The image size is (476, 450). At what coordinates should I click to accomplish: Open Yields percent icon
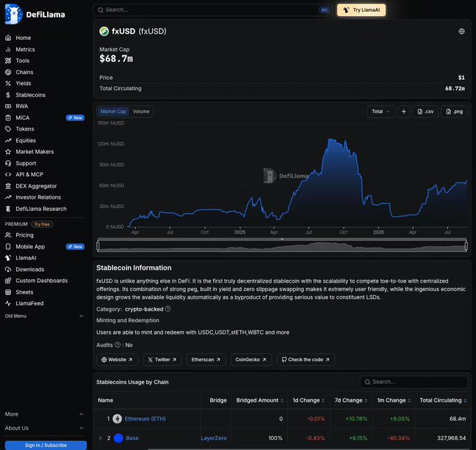[x=8, y=83]
